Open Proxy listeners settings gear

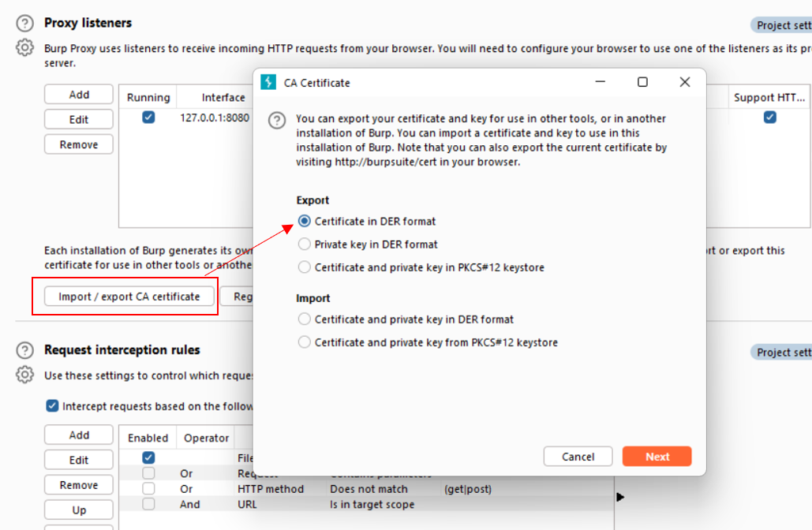(x=25, y=47)
